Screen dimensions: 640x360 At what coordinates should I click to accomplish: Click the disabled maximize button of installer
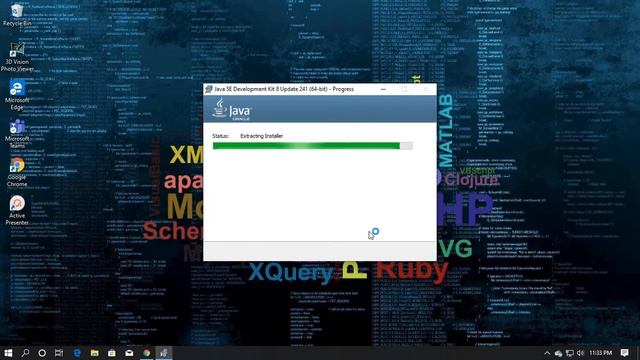[404, 89]
